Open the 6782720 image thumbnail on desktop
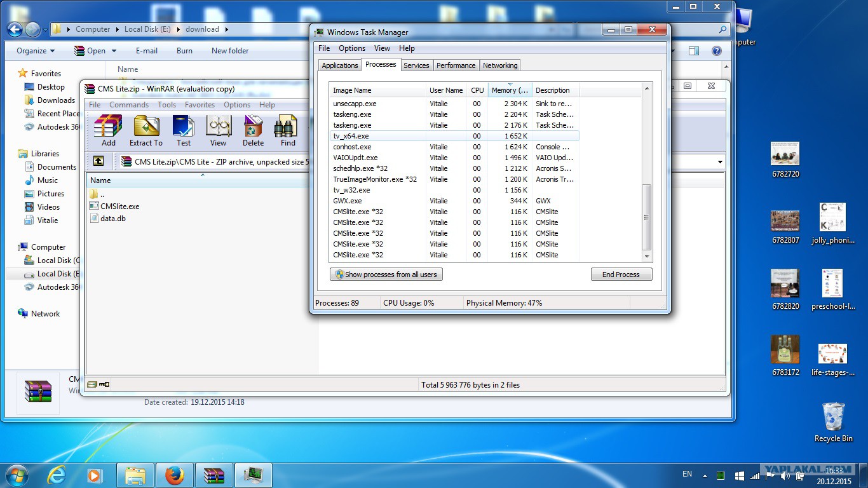The image size is (868, 488). click(785, 158)
